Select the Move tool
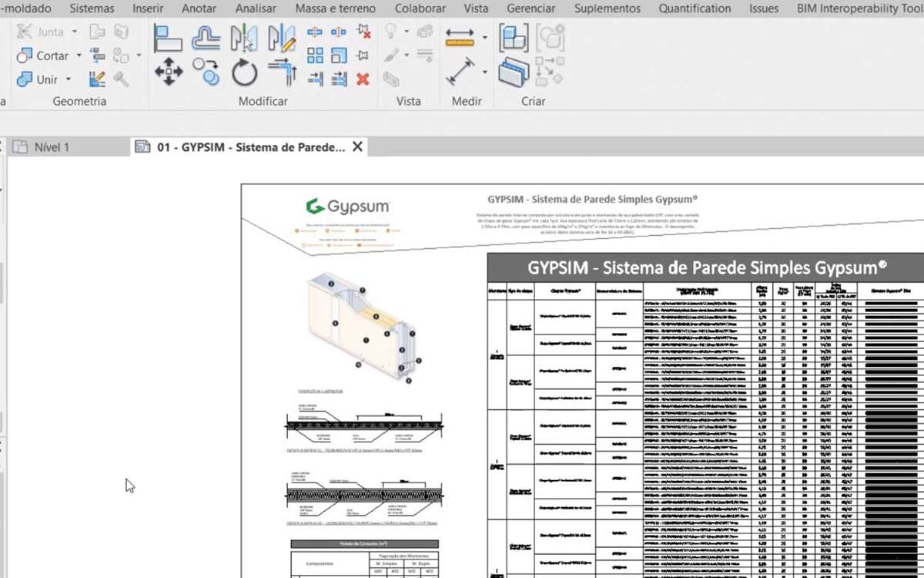 tap(168, 73)
